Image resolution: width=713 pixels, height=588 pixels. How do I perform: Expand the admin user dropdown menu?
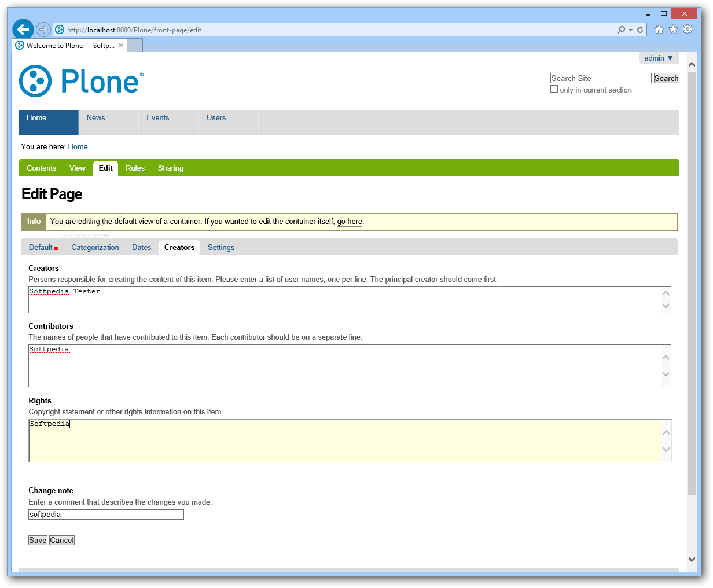(659, 58)
